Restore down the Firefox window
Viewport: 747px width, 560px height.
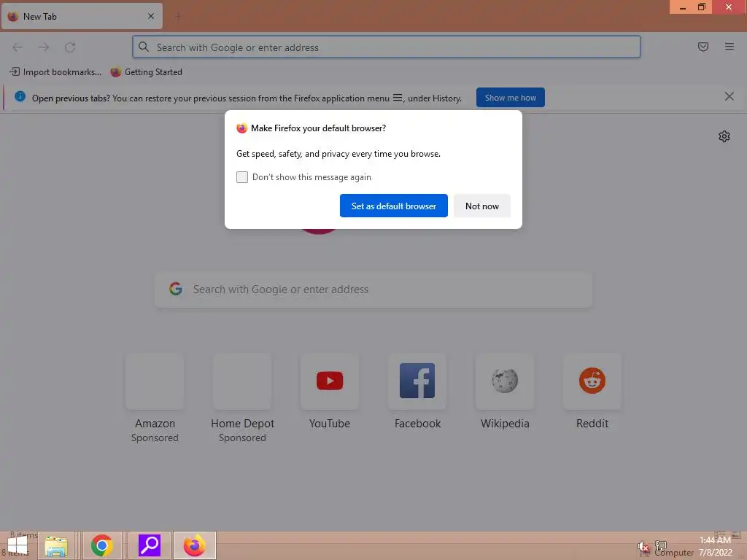(701, 7)
